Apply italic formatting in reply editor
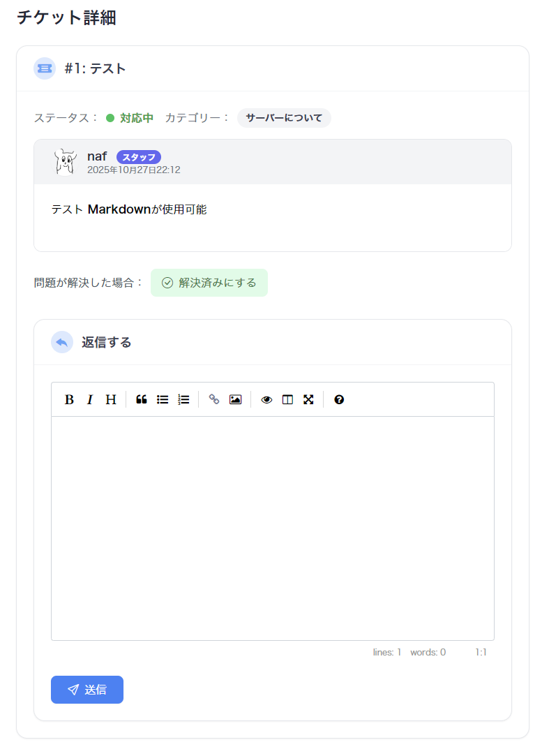This screenshot has width=549, height=756. (x=89, y=399)
